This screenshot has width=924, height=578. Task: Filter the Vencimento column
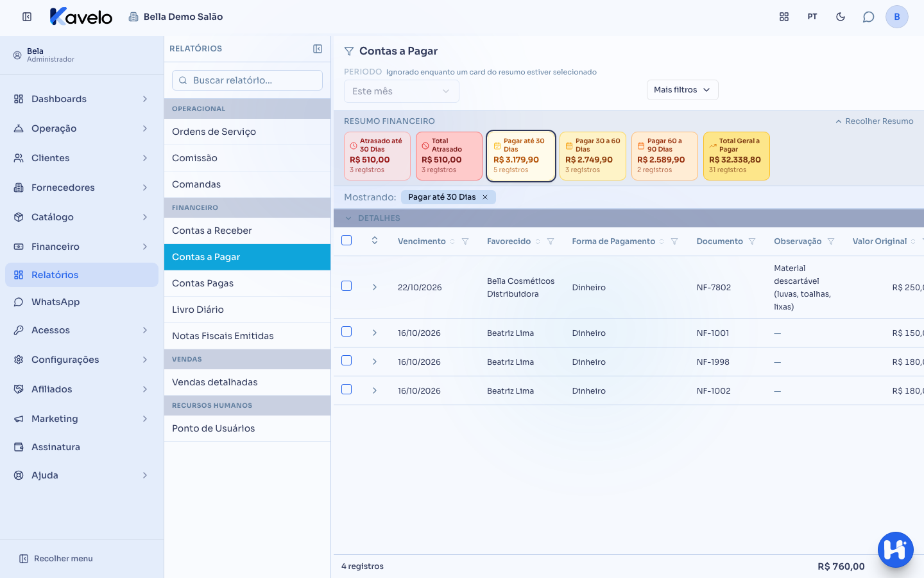click(465, 241)
